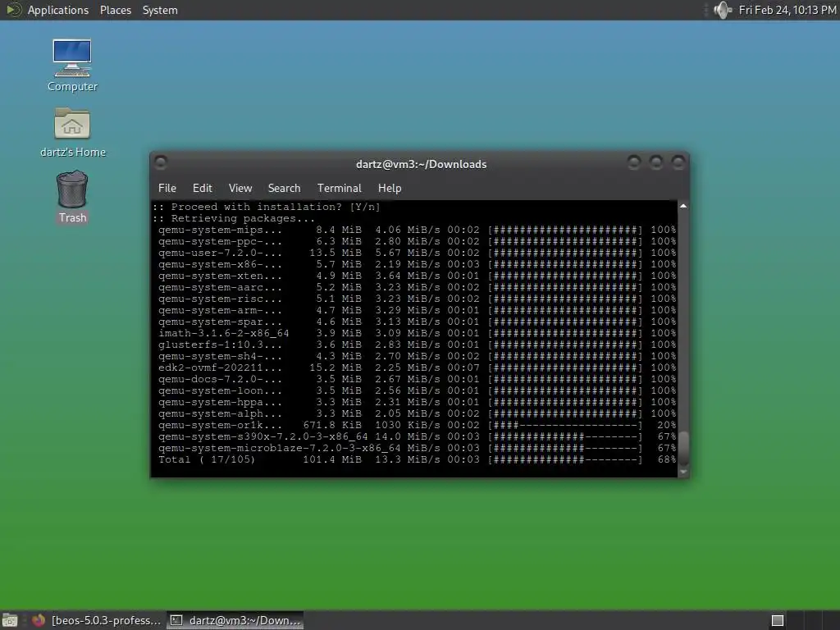Click the terminal scrollbar thumb

[x=683, y=448]
